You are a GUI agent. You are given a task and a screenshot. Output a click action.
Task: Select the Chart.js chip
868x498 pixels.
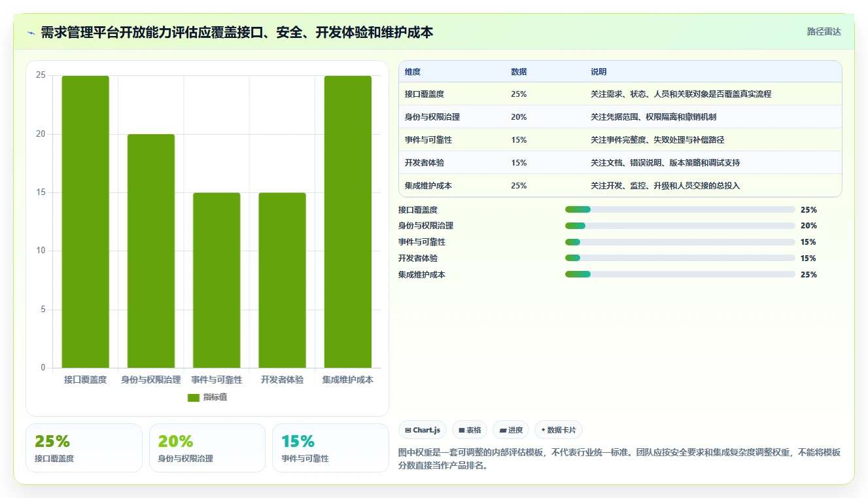423,430
